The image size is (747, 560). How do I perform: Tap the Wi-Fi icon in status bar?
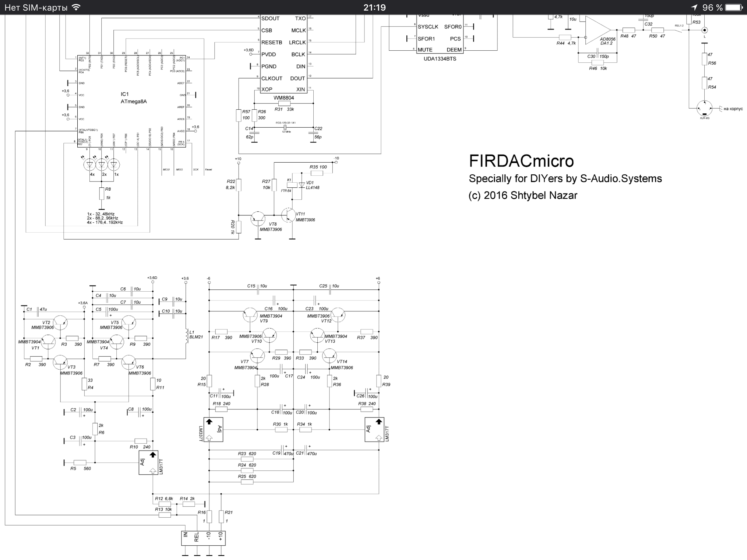[76, 7]
